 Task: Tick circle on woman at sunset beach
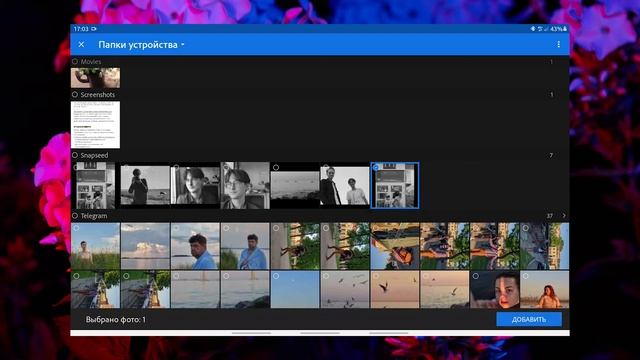tap(525, 276)
